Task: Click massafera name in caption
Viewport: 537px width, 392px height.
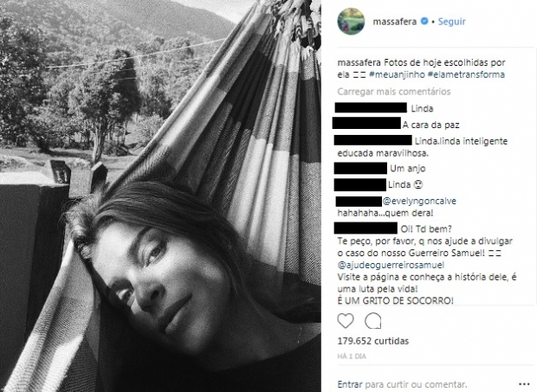Action: 354,62
